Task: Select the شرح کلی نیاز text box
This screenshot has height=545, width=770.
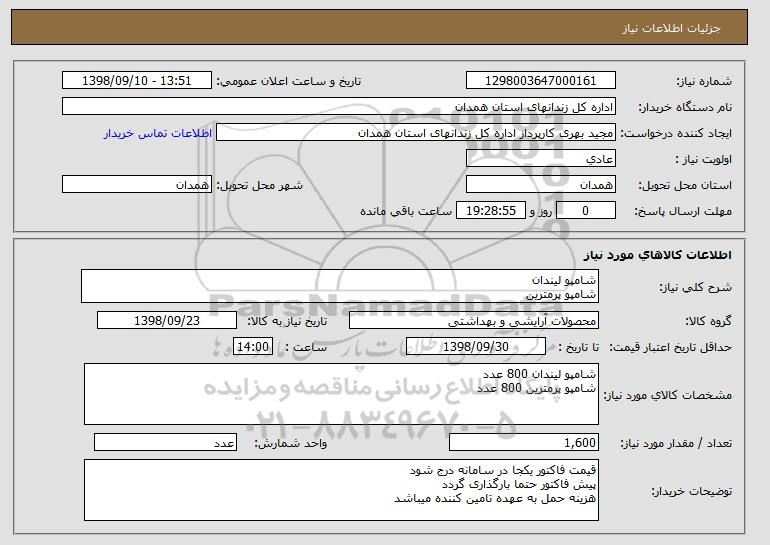Action: pyautogui.click(x=340, y=286)
